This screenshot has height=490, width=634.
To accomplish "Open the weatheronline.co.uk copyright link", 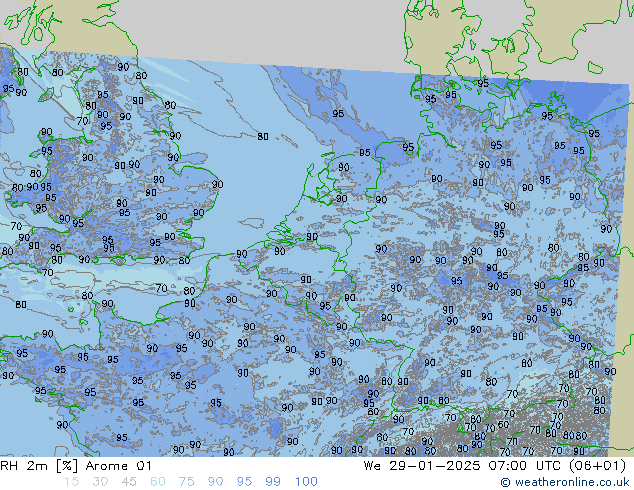I will 565,482.
